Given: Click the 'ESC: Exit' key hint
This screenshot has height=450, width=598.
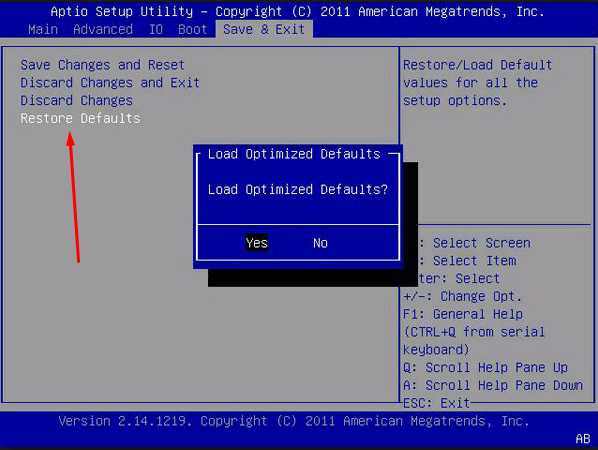Looking at the screenshot, I should point(436,403).
